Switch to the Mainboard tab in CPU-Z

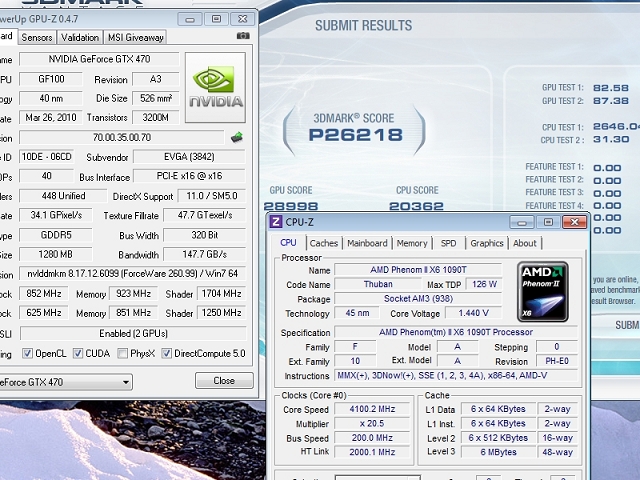tap(367, 243)
